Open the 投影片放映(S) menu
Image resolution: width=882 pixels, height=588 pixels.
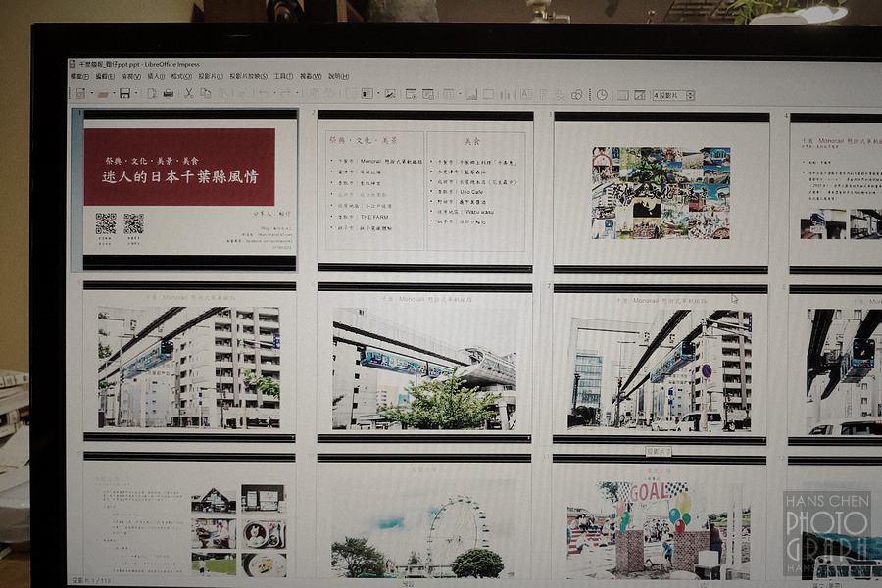tap(248, 76)
